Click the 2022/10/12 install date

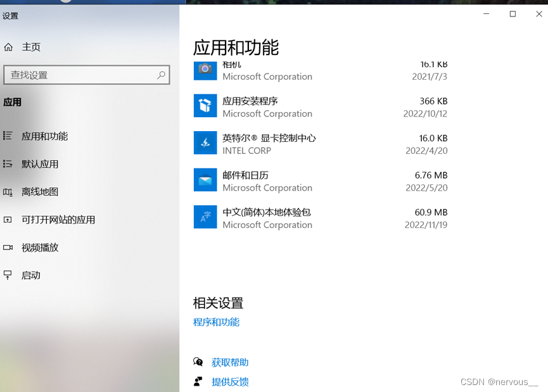425,113
